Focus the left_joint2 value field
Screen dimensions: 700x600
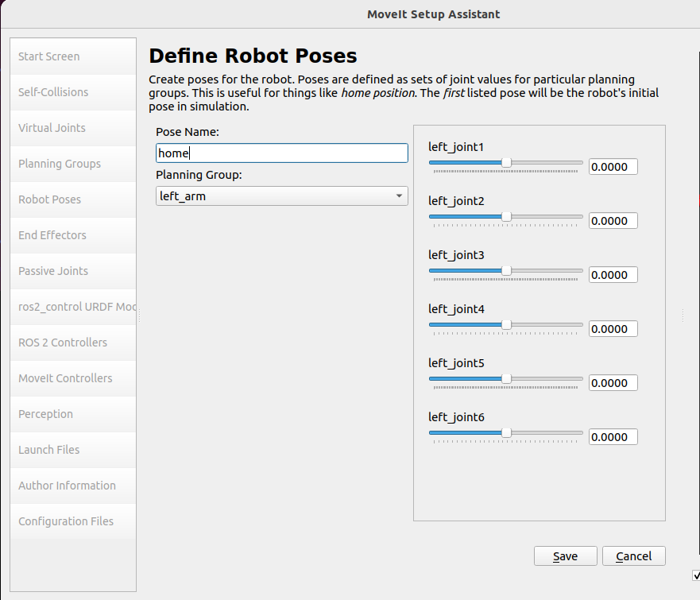(613, 221)
